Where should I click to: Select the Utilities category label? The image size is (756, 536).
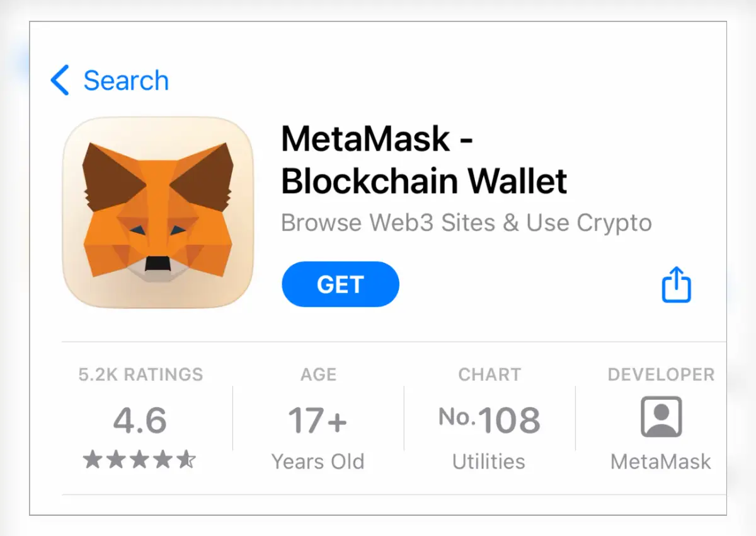(489, 461)
